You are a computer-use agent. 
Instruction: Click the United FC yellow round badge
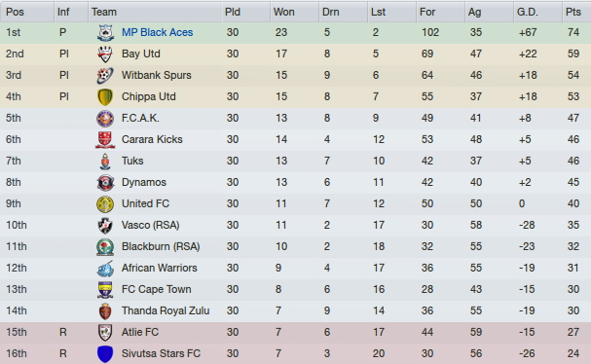point(105,203)
